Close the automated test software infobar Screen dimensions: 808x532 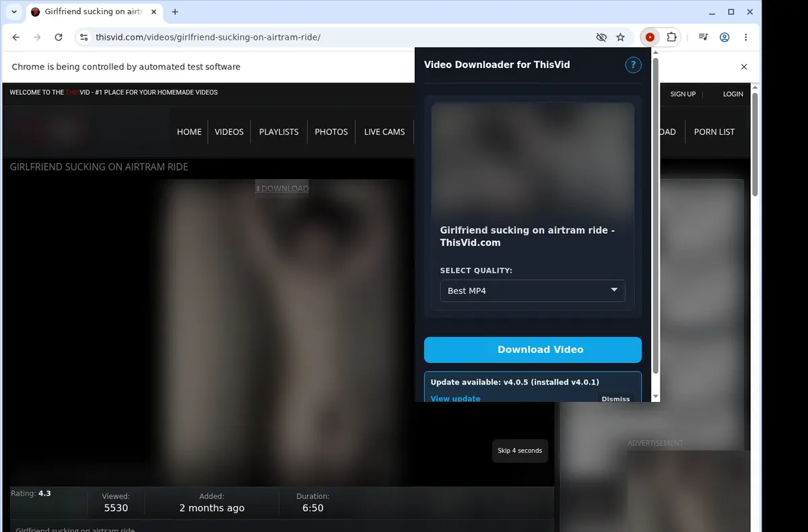[x=744, y=67]
